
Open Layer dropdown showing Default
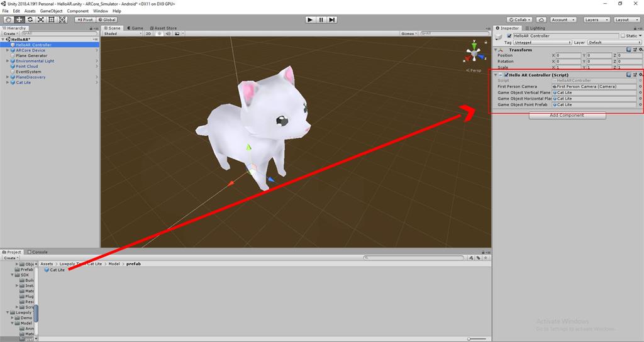[x=614, y=42]
